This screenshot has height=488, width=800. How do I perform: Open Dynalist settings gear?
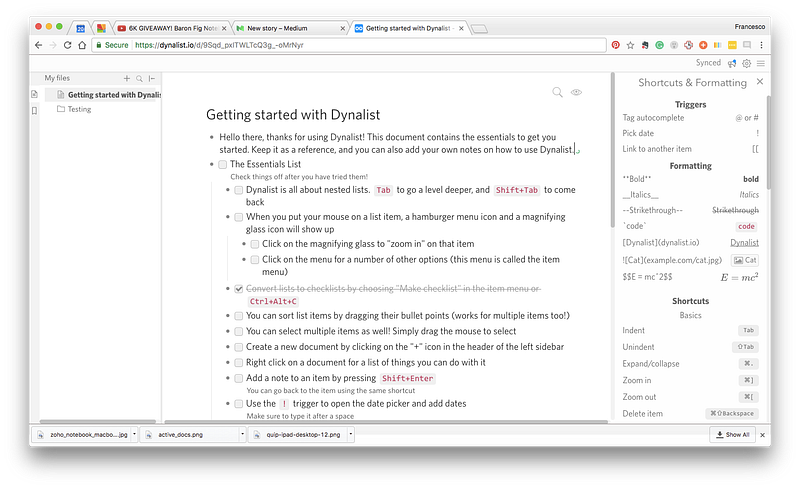pyautogui.click(x=746, y=63)
